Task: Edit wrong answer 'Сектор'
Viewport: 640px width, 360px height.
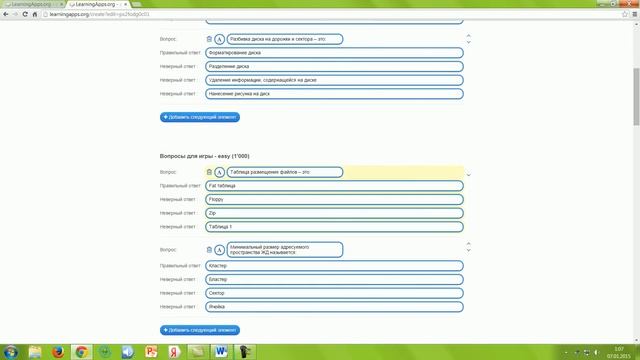Action: [334, 293]
